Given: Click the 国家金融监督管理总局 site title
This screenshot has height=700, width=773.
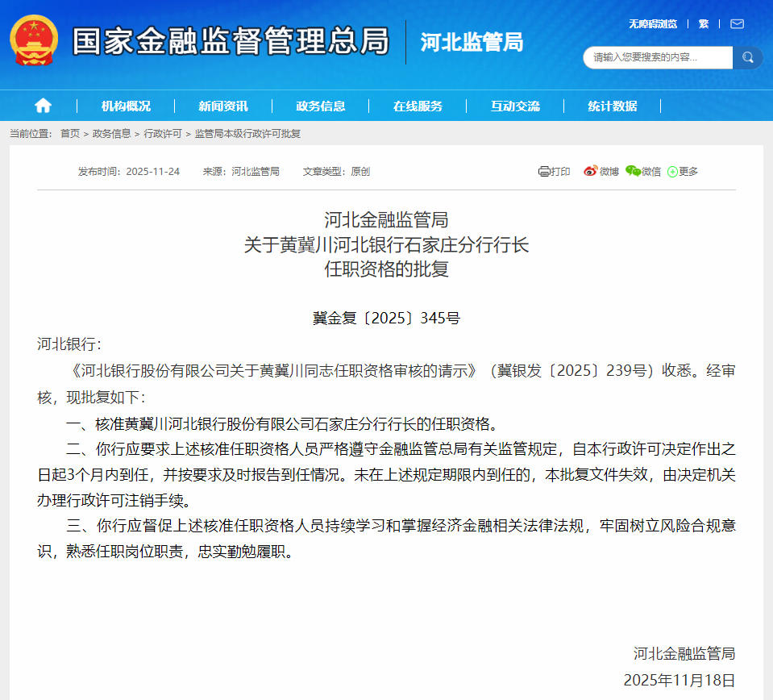Looking at the screenshot, I should pyautogui.click(x=231, y=41).
